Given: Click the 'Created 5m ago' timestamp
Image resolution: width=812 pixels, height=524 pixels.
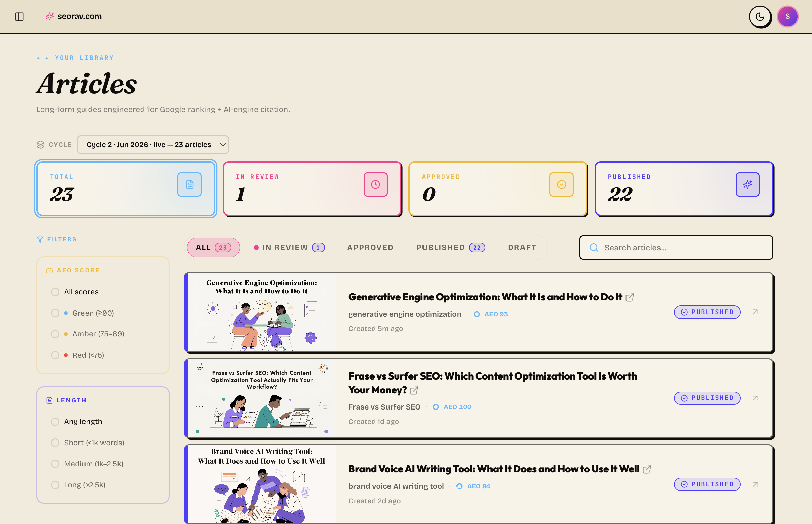Looking at the screenshot, I should 376,329.
